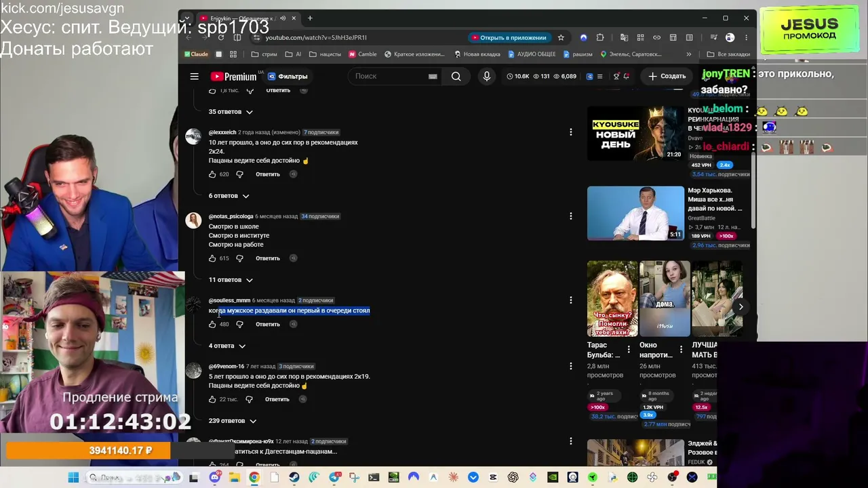
Task: Open the on-screen keyboard in search box
Action: pyautogui.click(x=433, y=77)
